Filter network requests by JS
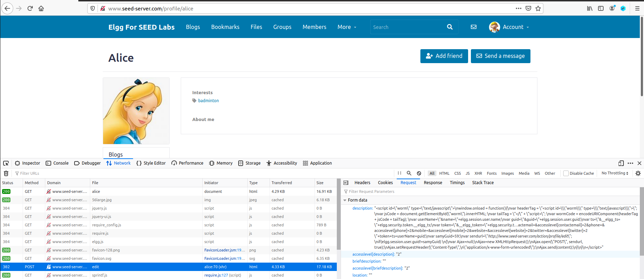The height and width of the screenshot is (279, 644). click(x=468, y=173)
